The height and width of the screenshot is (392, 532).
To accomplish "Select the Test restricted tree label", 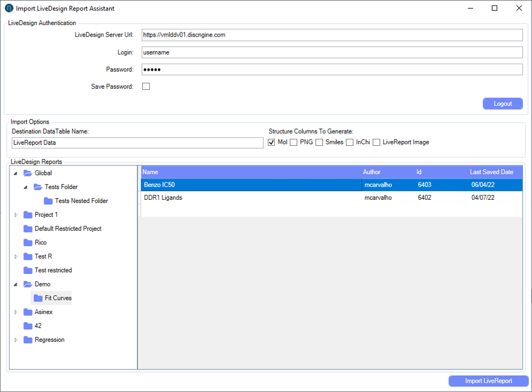I will click(x=53, y=271).
